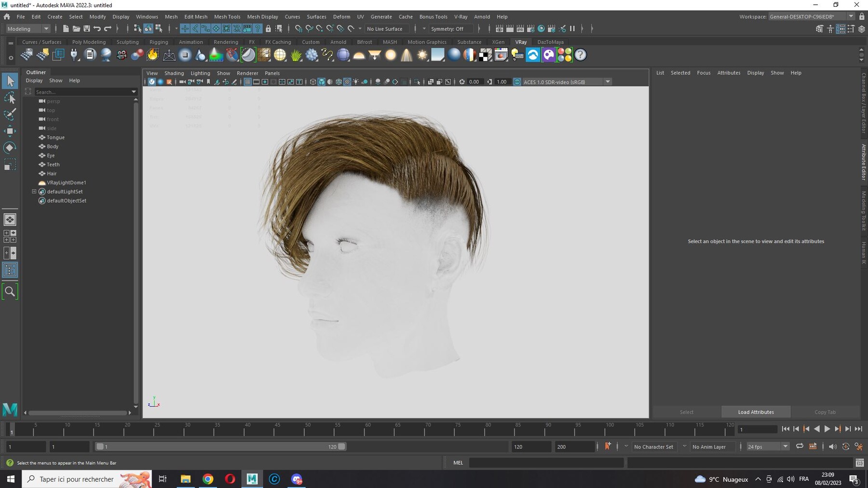Open the ACES color space dropdown
This screenshot has width=868, height=488.
pos(608,82)
